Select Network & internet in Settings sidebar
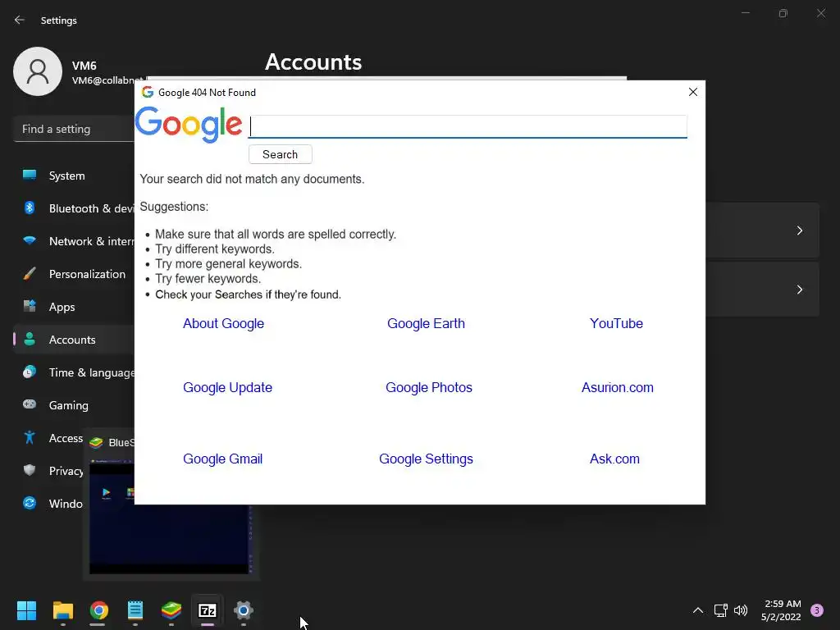Screen dimensions: 840x630 [74, 241]
